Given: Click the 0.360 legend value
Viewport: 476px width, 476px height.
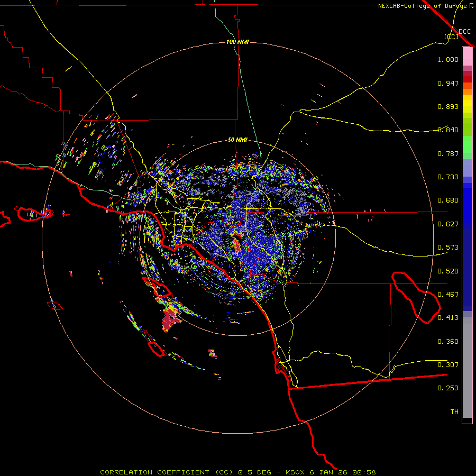Looking at the screenshot, I should pyautogui.click(x=448, y=342).
